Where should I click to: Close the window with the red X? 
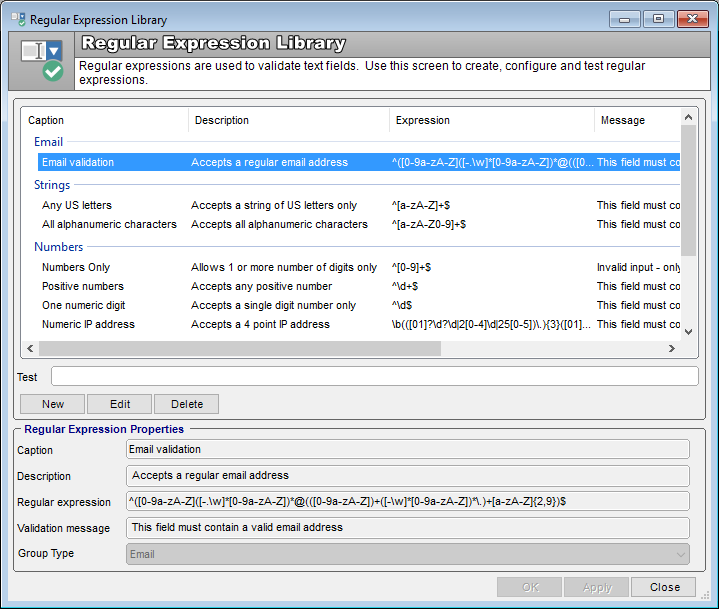[692, 19]
